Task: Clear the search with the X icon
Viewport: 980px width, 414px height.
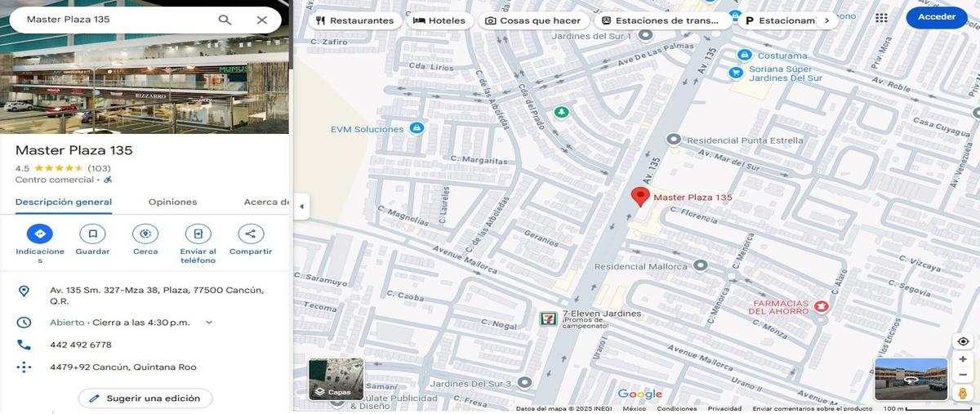Action: click(261, 20)
